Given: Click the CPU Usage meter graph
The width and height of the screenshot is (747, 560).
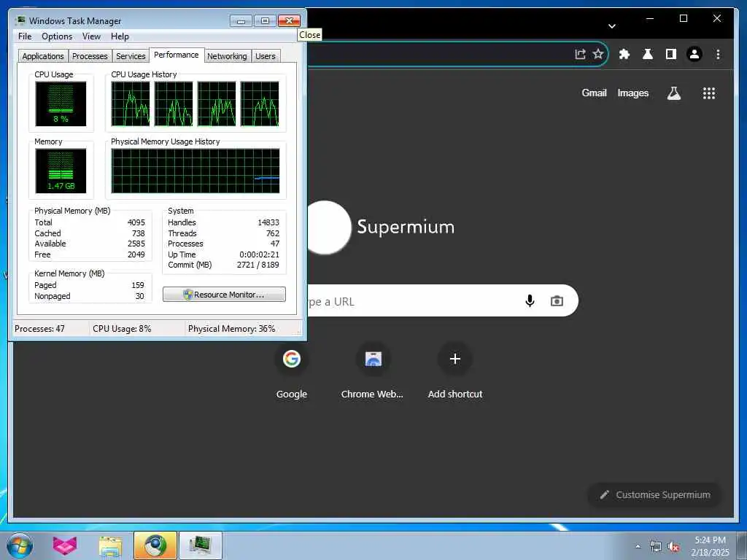Looking at the screenshot, I should pos(61,104).
